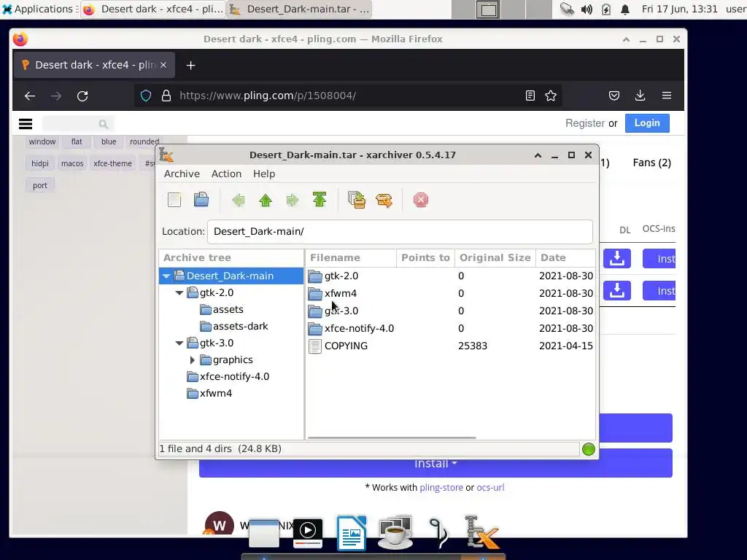Expand the graphics tree node
Viewport: 747px width, 560px height.
192,360
